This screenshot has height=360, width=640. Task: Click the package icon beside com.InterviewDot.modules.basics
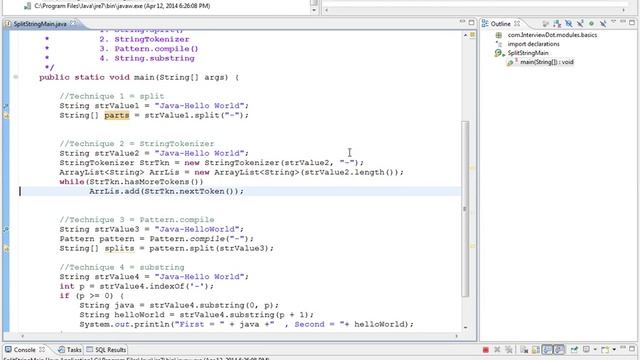(x=498, y=35)
